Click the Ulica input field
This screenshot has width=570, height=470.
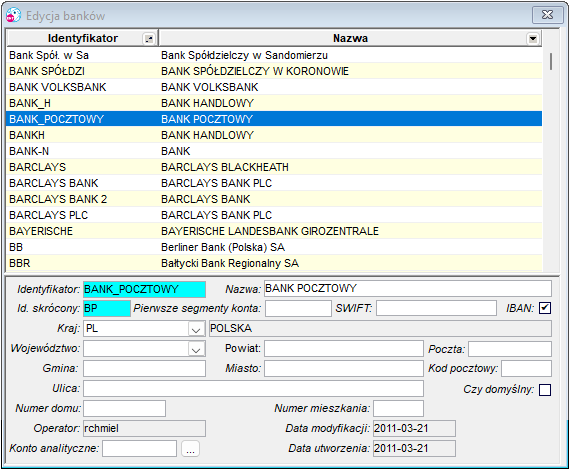253,389
